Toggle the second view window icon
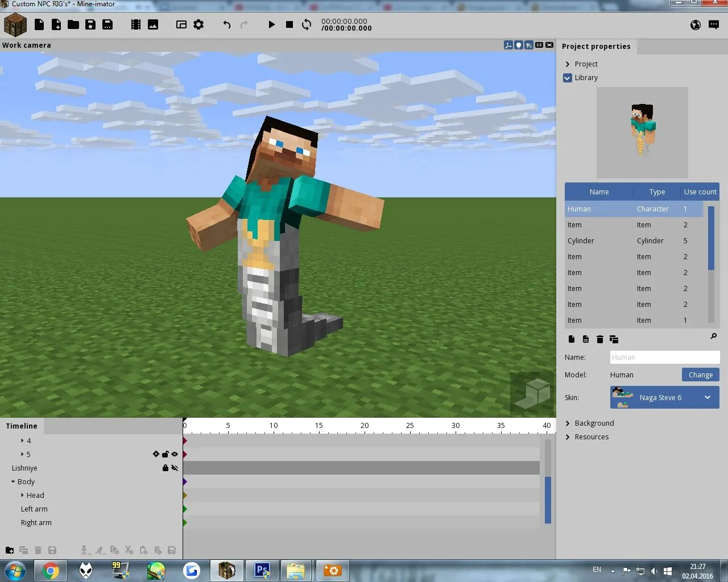Viewport: 728px width, 582px height. 181,24
